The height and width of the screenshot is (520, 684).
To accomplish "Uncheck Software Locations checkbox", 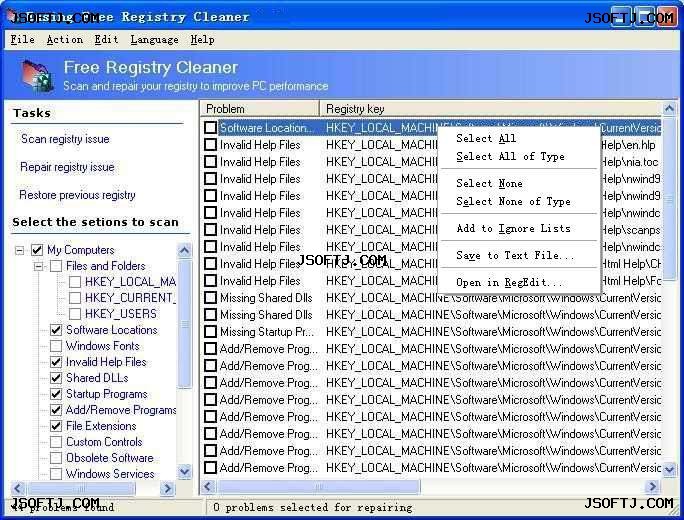I will pos(56,330).
